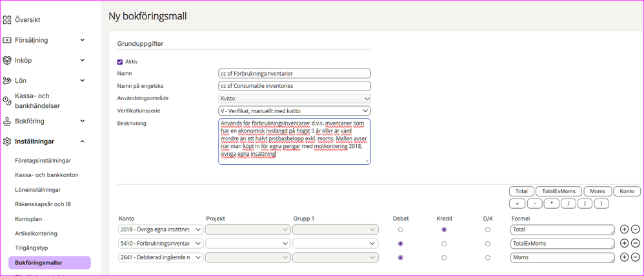Open the Verifikationsserie dropdown
The image size is (644, 276).
coord(294,111)
